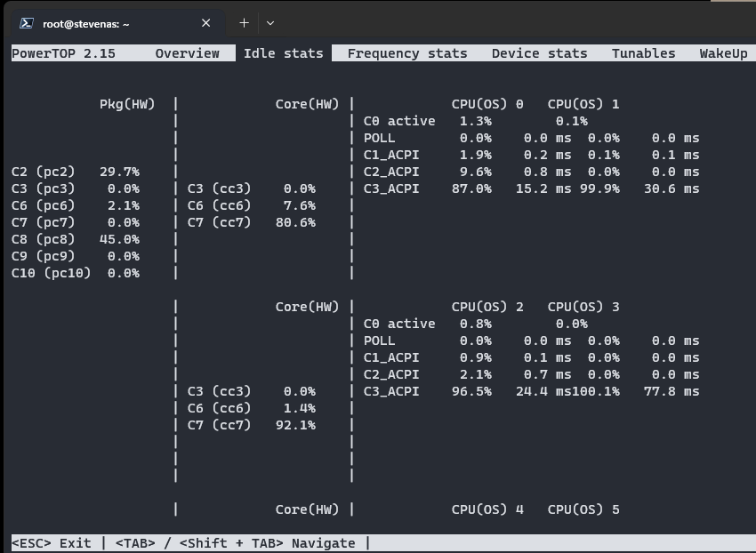Click the C2_ACPI 9.6% value

[476, 172]
